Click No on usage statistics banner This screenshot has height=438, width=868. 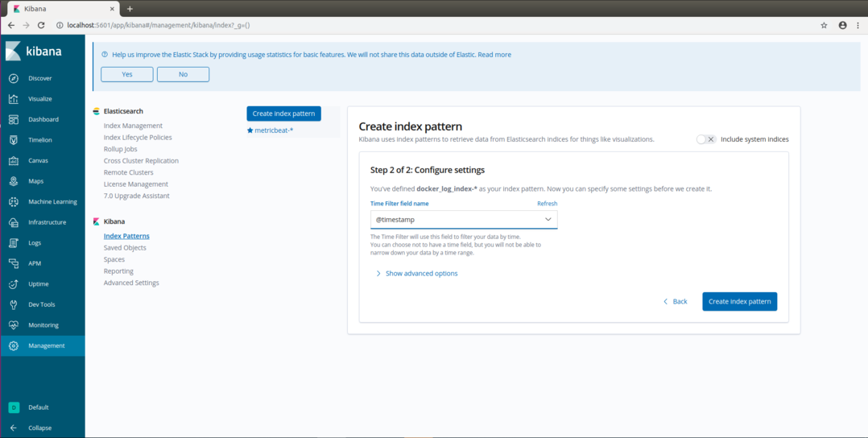coord(184,74)
